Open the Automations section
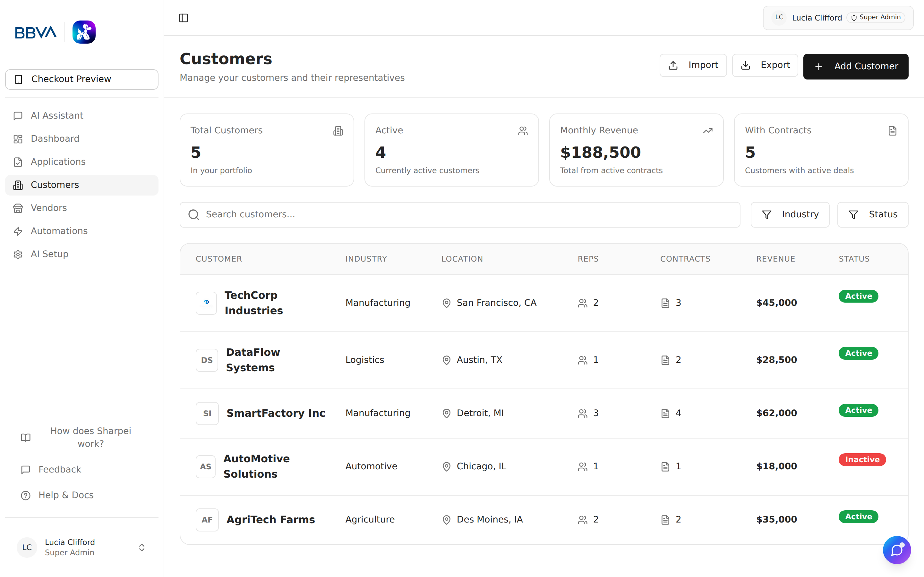The width and height of the screenshot is (924, 577). tap(59, 231)
